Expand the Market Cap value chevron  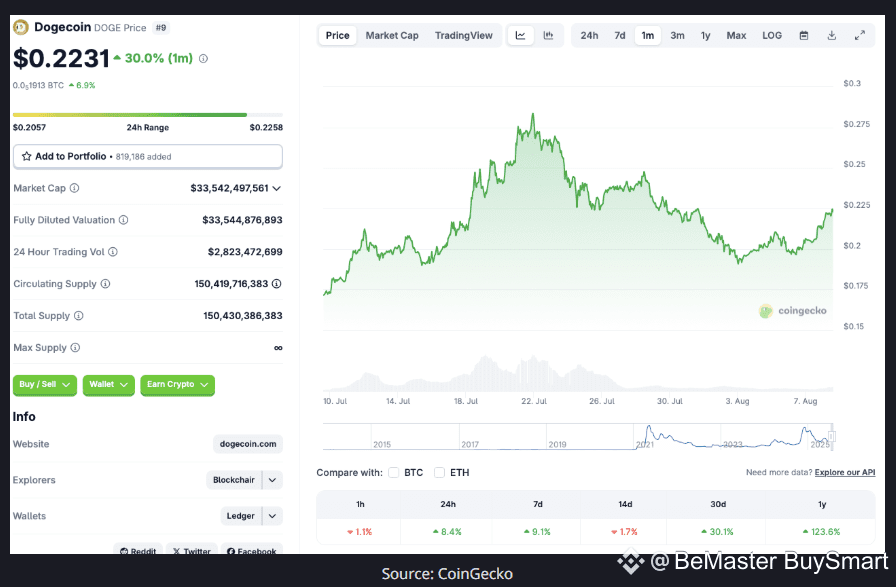[x=277, y=188]
